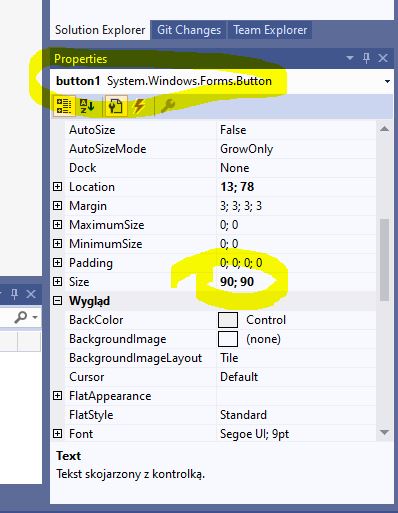
Task: Expand the MinimumSize property
Action: pyautogui.click(x=57, y=244)
